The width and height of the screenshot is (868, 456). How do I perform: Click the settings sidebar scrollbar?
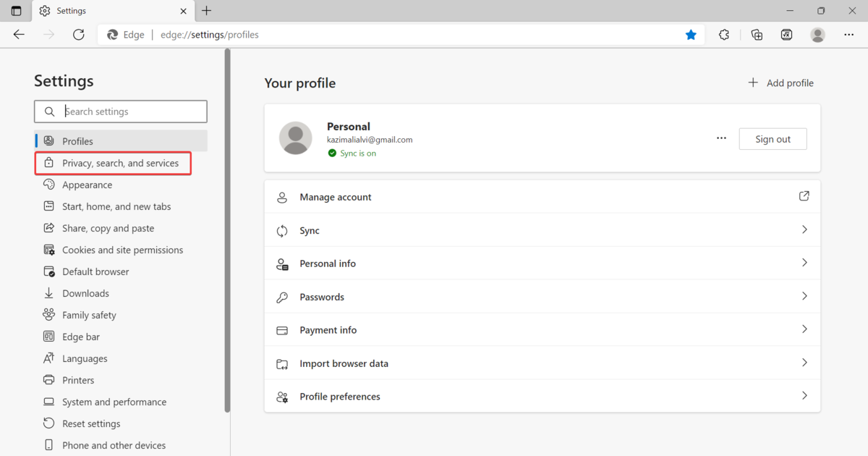tap(227, 230)
